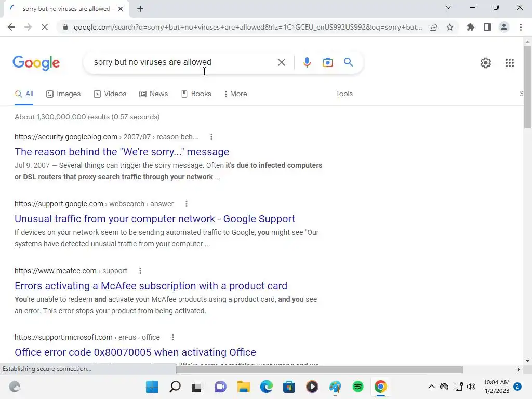
Task: Open Spotify from the taskbar
Action: (x=357, y=387)
